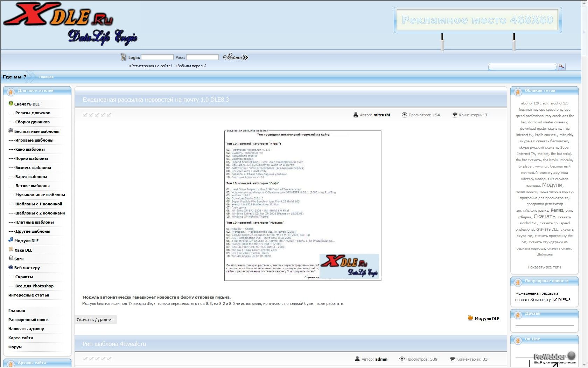Click the music note icon beside Модули DLE

10,240
